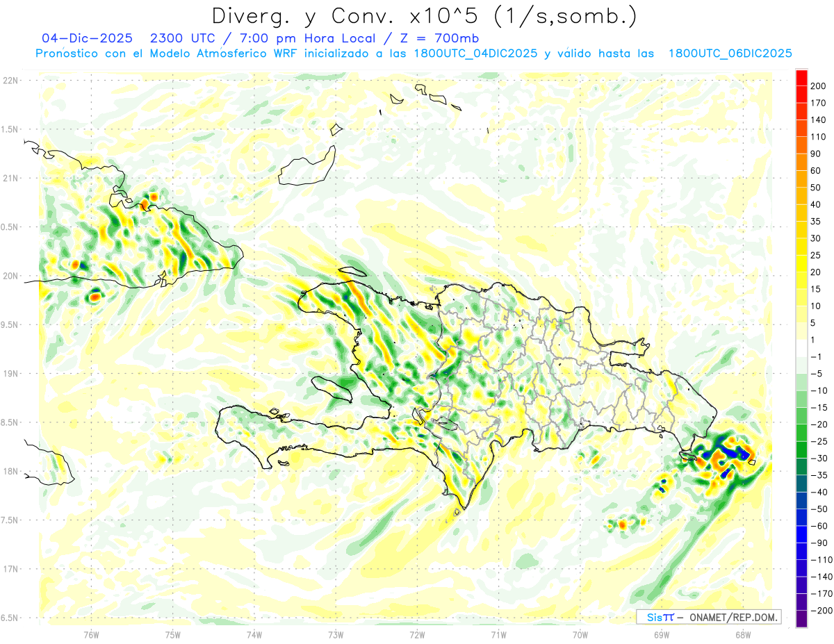Click the '69W' longitude label
834x644 pixels.
[662, 634]
